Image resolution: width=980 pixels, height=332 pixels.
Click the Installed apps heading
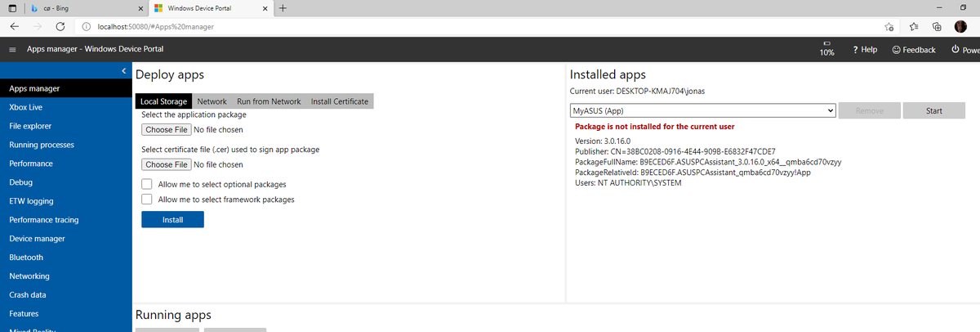click(x=608, y=74)
